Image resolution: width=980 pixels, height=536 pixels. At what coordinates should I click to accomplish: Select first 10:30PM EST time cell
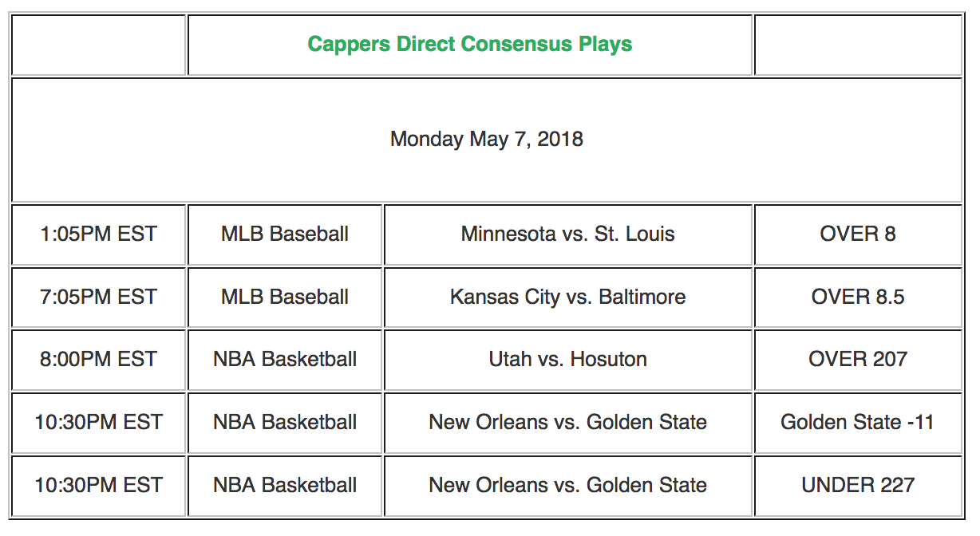click(x=99, y=423)
